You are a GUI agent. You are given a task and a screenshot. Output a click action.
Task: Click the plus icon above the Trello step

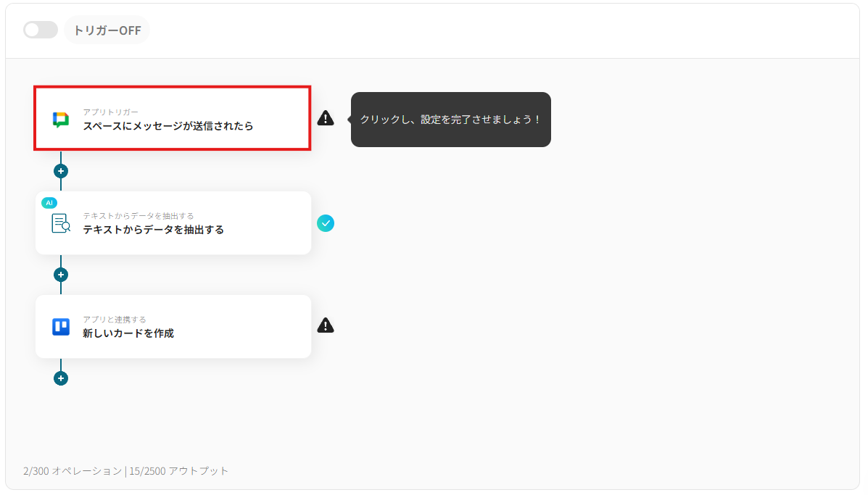(61, 274)
